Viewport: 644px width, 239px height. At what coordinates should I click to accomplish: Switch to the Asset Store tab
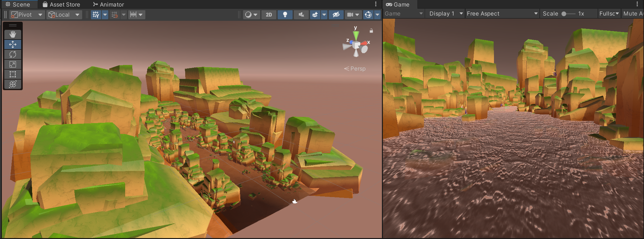[x=62, y=4]
